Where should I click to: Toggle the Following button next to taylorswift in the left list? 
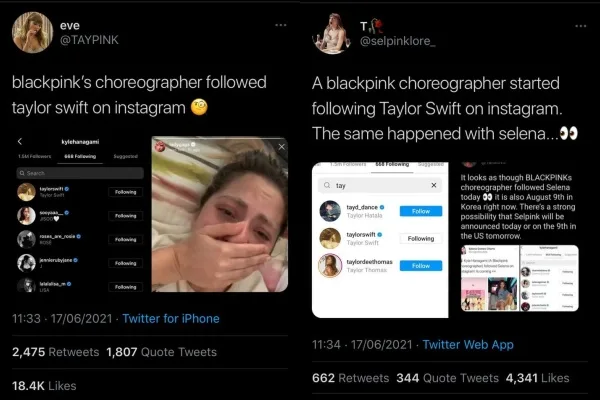pyautogui.click(x=125, y=190)
